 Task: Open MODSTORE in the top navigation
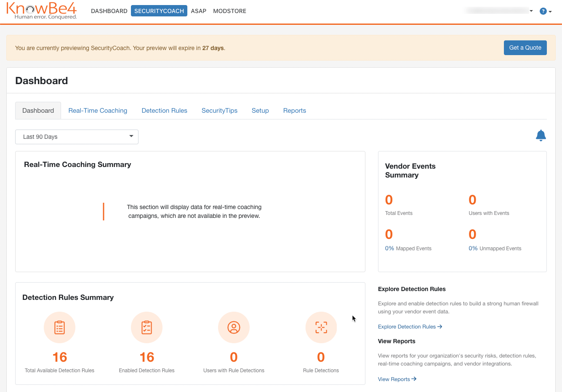(x=230, y=11)
